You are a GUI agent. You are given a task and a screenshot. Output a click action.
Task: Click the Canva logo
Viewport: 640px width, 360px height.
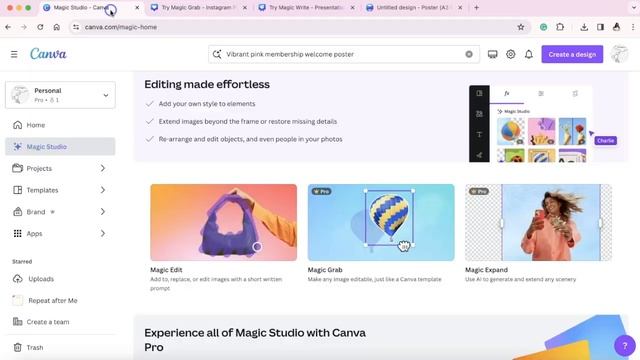[48, 54]
